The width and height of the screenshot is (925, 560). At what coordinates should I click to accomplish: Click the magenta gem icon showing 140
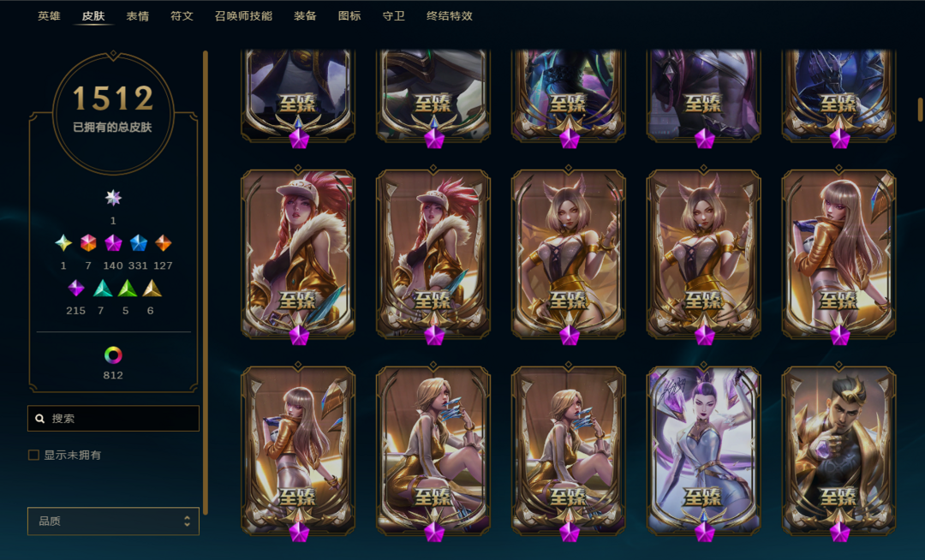pyautogui.click(x=113, y=243)
